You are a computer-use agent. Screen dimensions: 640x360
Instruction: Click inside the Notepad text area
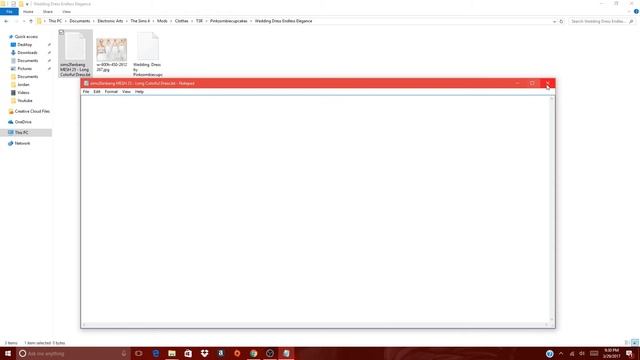[315, 209]
